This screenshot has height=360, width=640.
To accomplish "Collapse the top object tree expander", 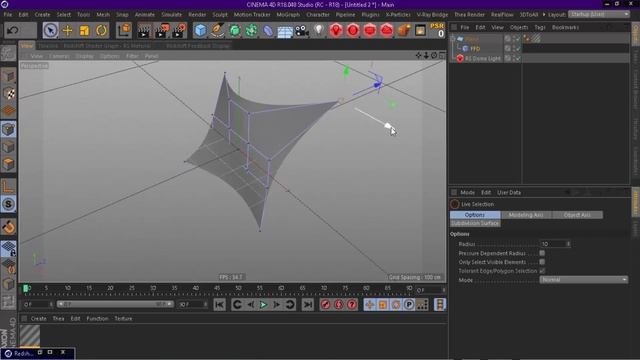I will click(452, 39).
